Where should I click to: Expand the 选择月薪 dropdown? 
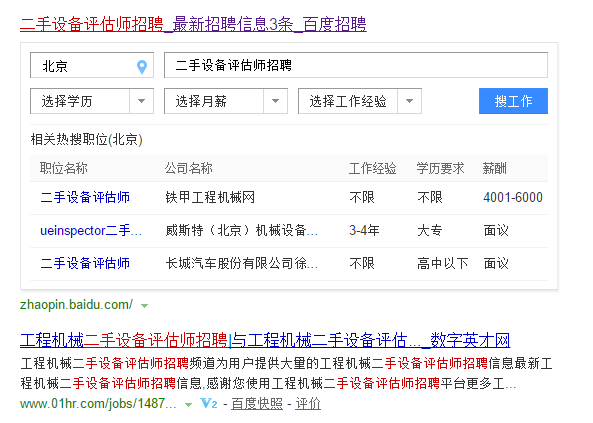click(x=226, y=101)
